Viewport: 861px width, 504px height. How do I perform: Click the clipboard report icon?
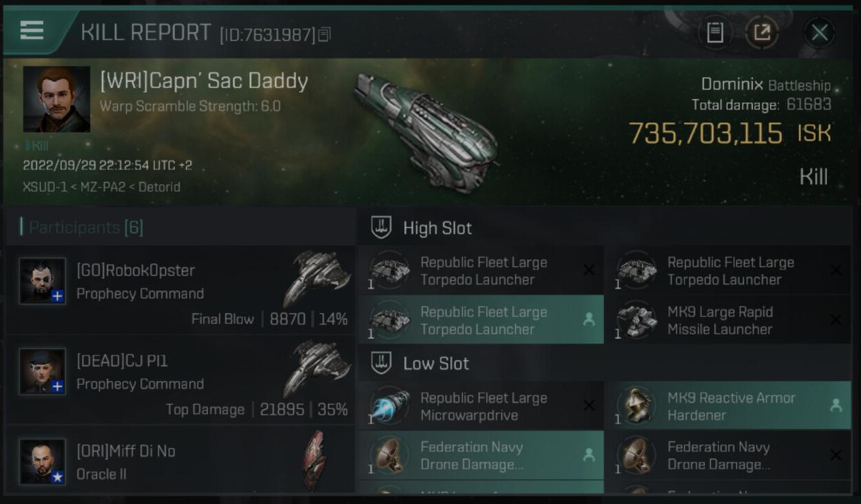point(715,32)
